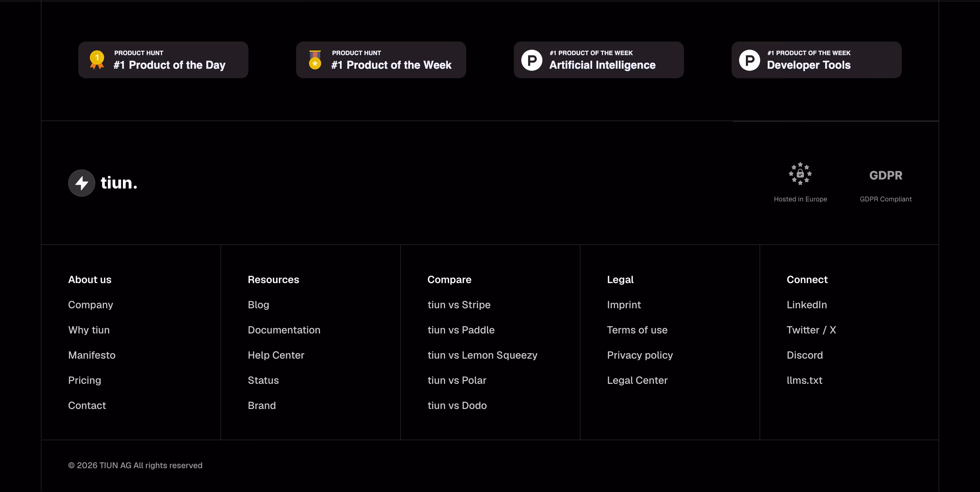The height and width of the screenshot is (492, 980).
Task: Click the ribbon medal Product of the Week icon
Action: (x=315, y=60)
